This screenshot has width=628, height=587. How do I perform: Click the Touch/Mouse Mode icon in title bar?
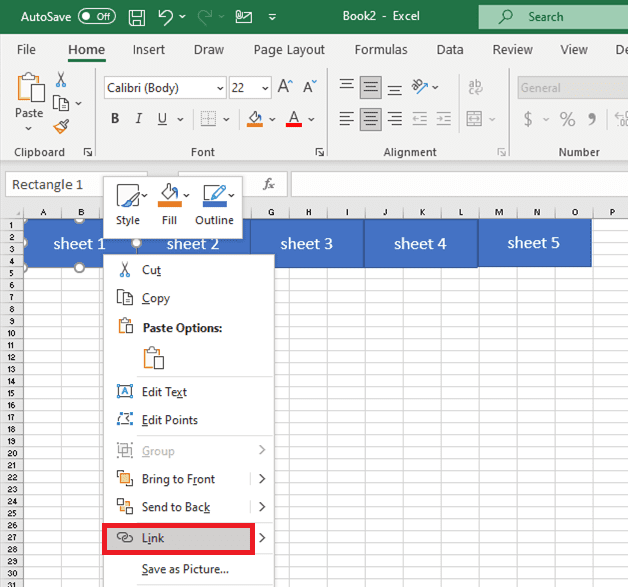point(244,17)
